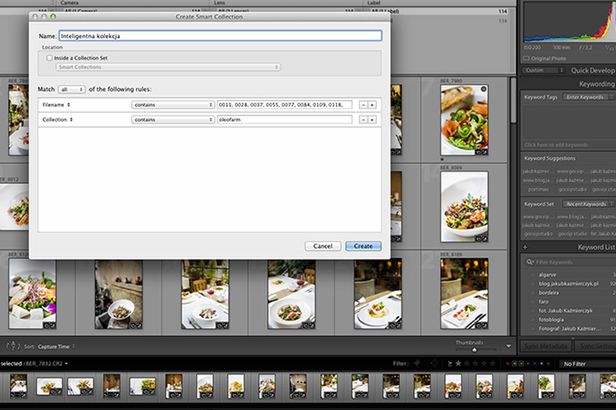
Task: Adjust the Thumbnails size slider
Action: point(475,350)
